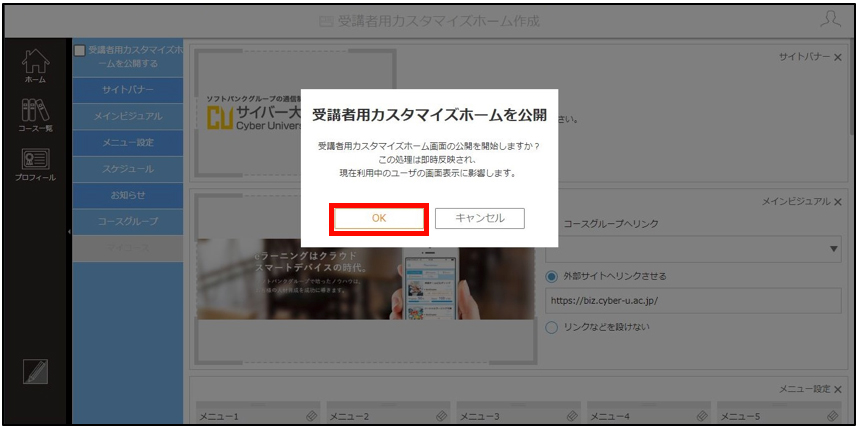Select メインビジュアル in the blue menu
Viewport: 857px width, 430px height.
pyautogui.click(x=128, y=116)
